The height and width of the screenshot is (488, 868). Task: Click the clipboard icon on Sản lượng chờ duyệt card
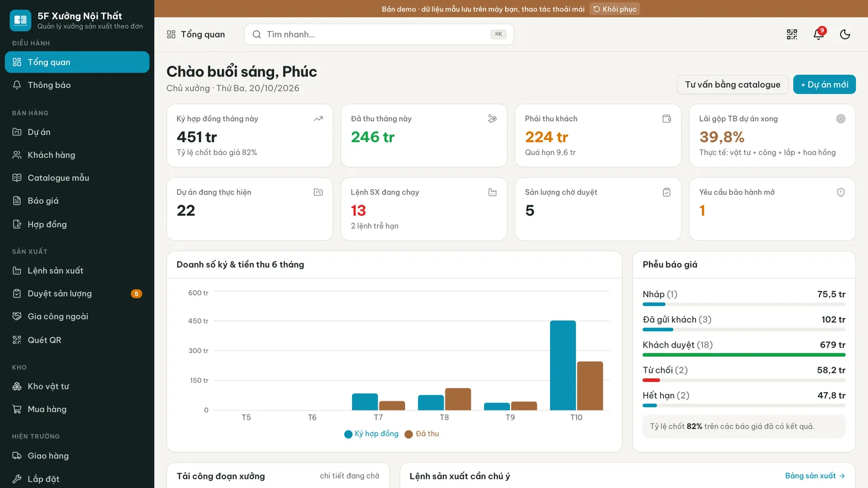[667, 192]
